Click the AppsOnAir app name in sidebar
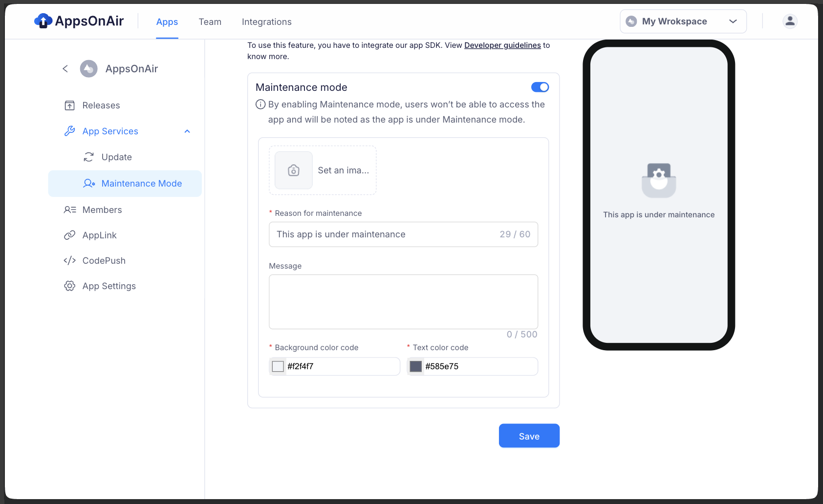823x504 pixels. [x=132, y=69]
